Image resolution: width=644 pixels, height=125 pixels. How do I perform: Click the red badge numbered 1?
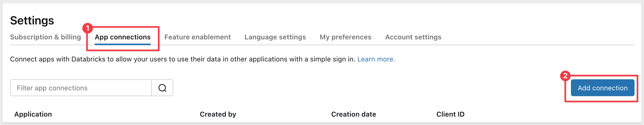click(x=88, y=28)
